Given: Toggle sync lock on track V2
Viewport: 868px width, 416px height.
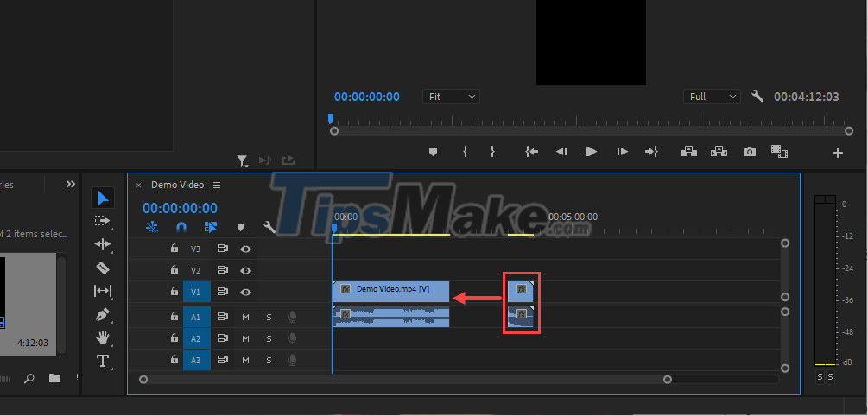Looking at the screenshot, I should (223, 270).
